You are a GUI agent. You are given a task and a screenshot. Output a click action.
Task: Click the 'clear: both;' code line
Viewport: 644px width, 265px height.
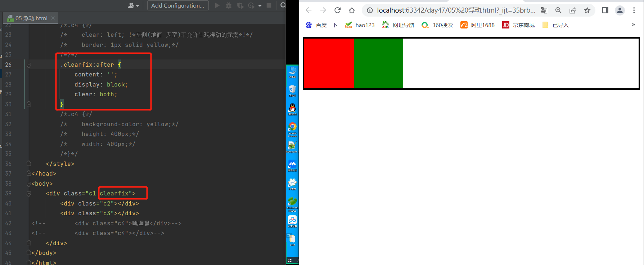point(96,94)
